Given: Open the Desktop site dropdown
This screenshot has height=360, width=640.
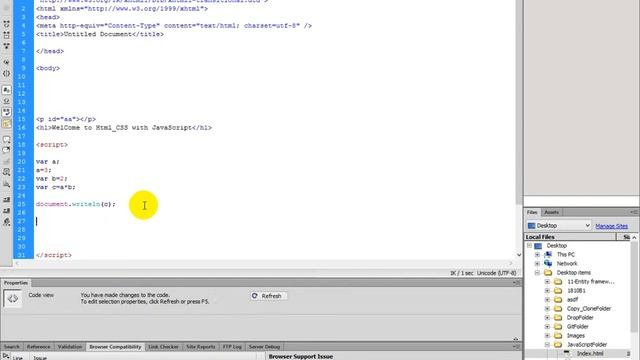Looking at the screenshot, I should point(558,225).
